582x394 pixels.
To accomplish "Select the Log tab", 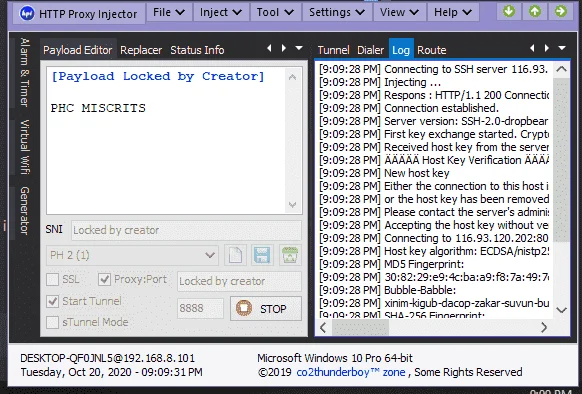I will pos(401,49).
